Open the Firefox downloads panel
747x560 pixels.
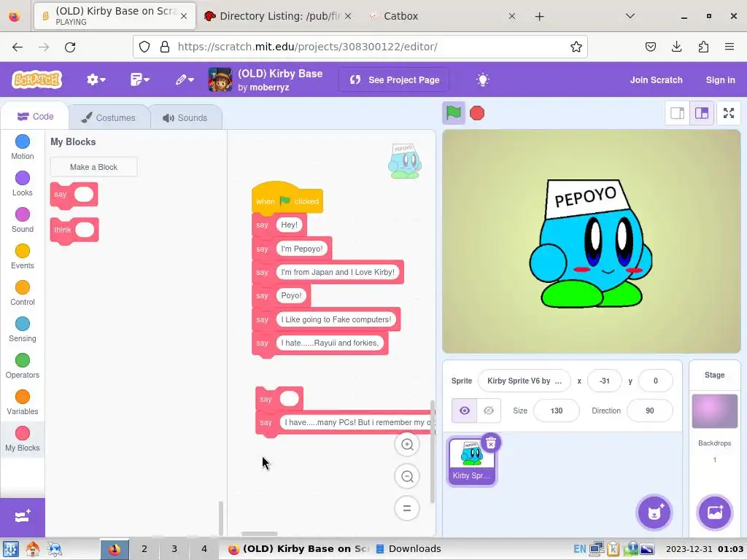click(x=676, y=47)
